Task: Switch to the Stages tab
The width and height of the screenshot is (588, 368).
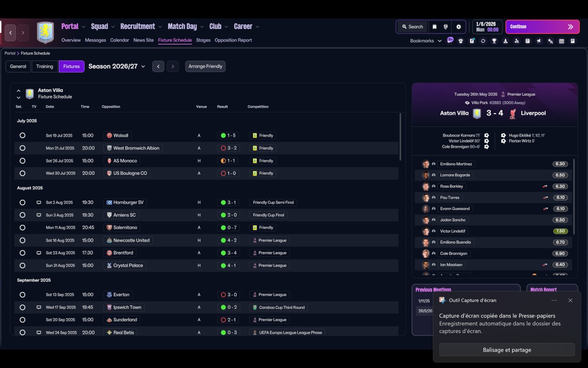Action: pos(203,40)
